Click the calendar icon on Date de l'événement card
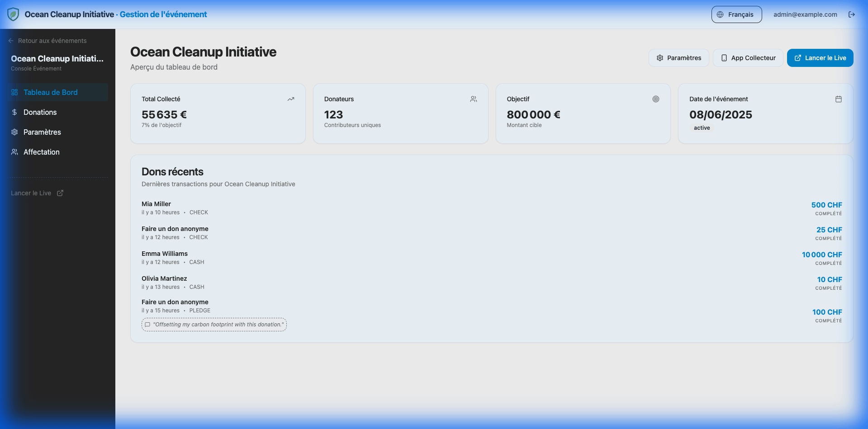Viewport: 868px width, 429px height. click(839, 99)
